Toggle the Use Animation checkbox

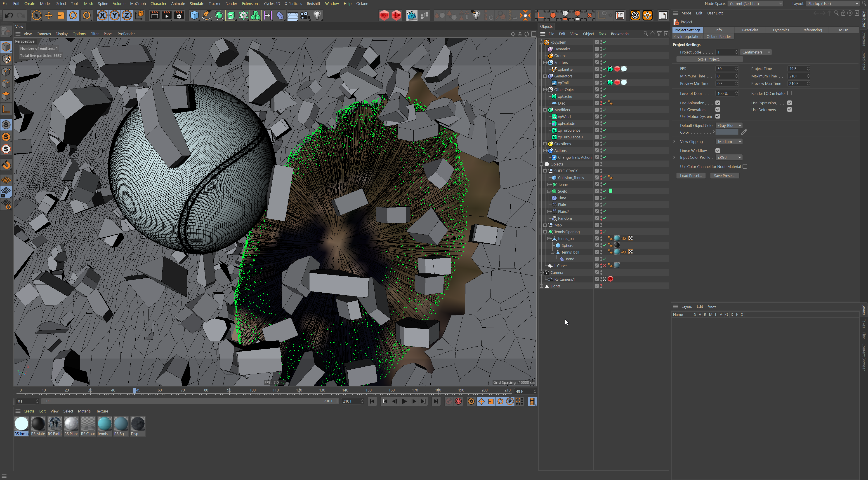coord(718,103)
